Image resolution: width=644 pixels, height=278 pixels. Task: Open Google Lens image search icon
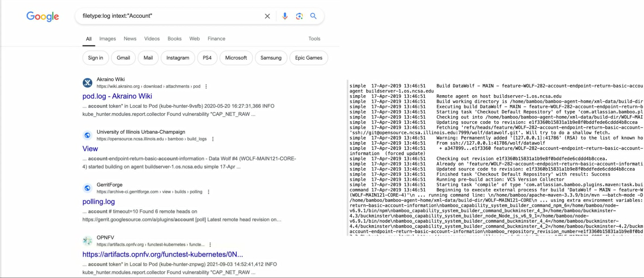(x=299, y=16)
